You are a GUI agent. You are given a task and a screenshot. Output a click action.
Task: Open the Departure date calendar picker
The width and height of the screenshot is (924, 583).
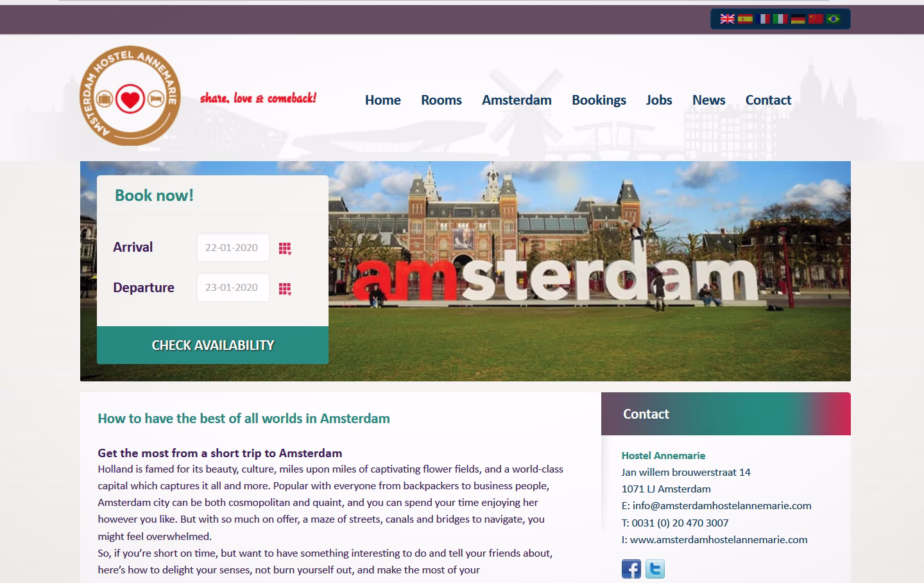[285, 289]
